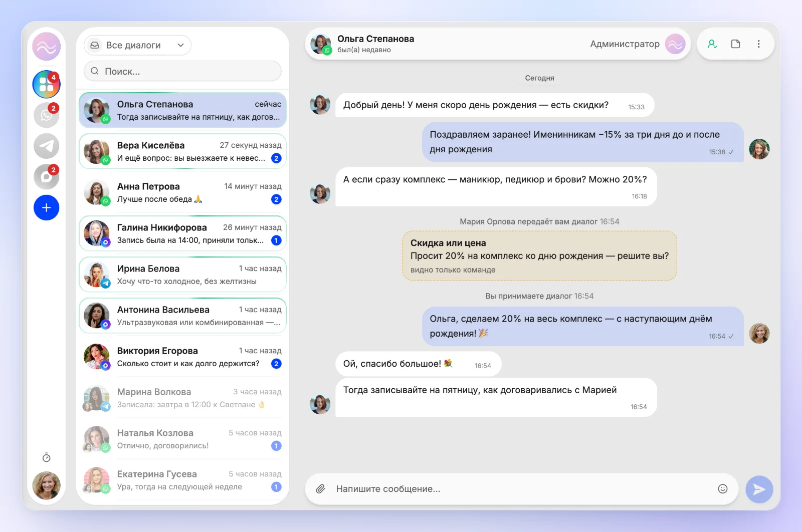The width and height of the screenshot is (802, 532).
Task: Click the internal note "Скидка или цена"
Action: point(540,255)
